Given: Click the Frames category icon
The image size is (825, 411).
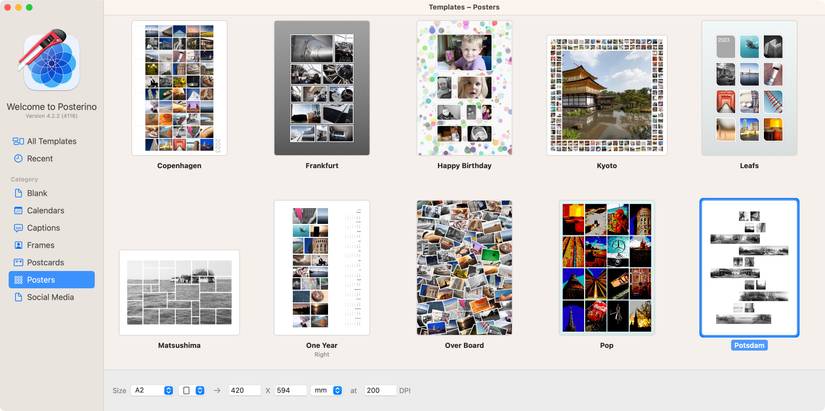Looking at the screenshot, I should coord(18,245).
